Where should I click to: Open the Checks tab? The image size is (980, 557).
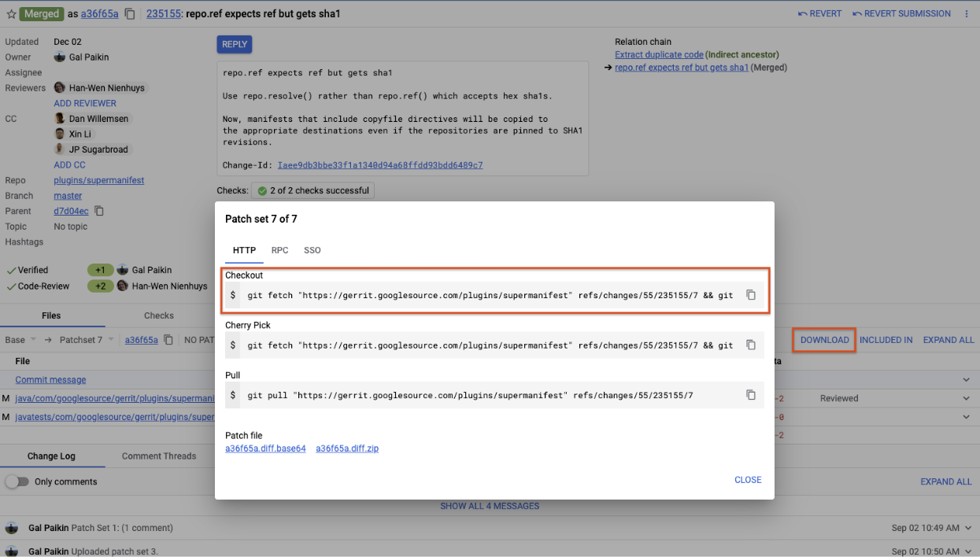coord(158,315)
